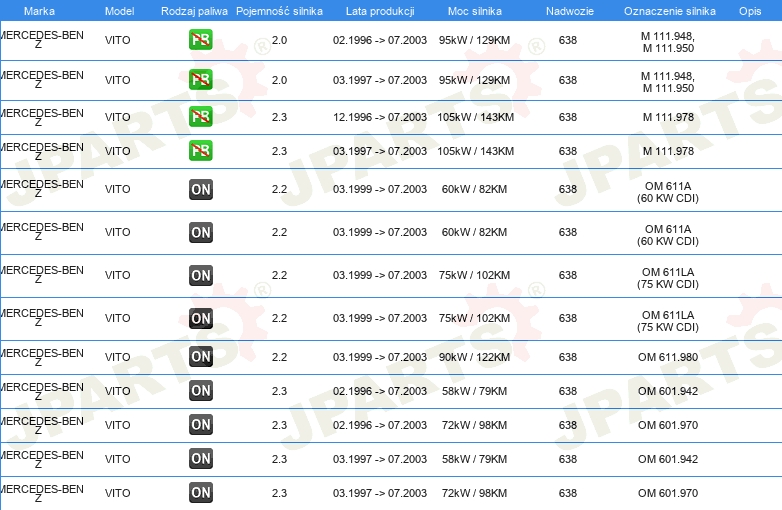Select engine size '2.2' in the 90kW row
This screenshot has width=782, height=510.
click(x=279, y=357)
